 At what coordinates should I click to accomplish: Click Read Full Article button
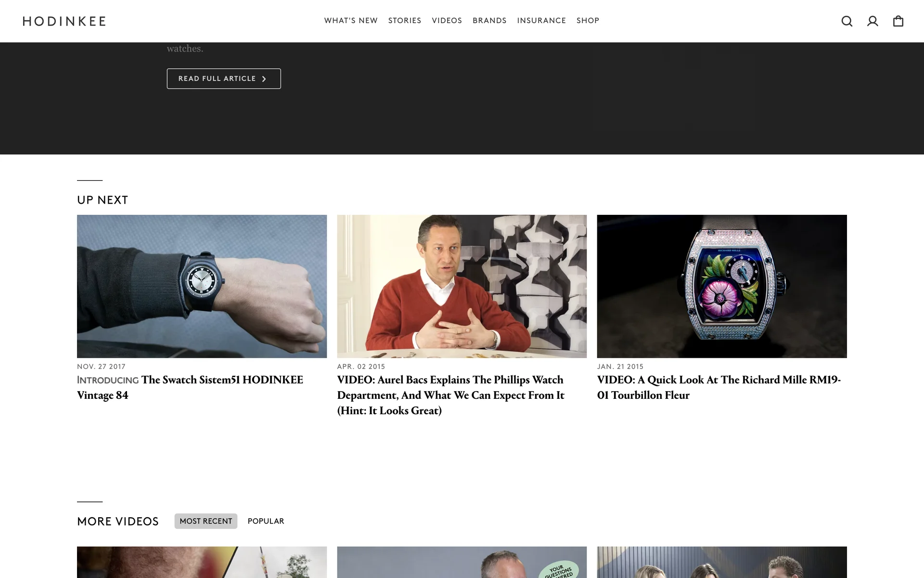pos(224,79)
